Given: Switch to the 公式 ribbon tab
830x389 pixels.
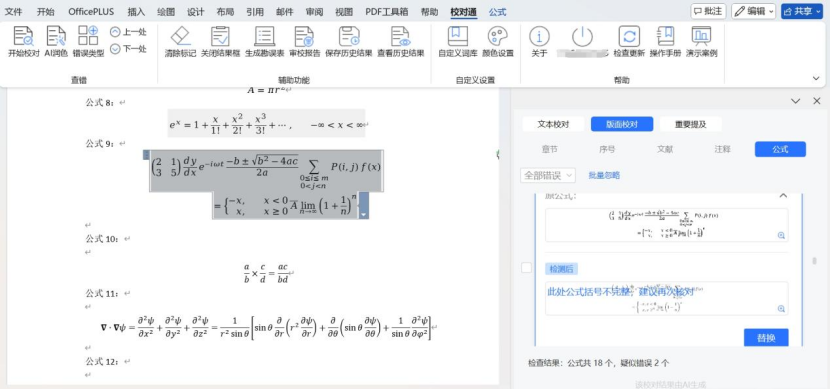Looking at the screenshot, I should 498,12.
